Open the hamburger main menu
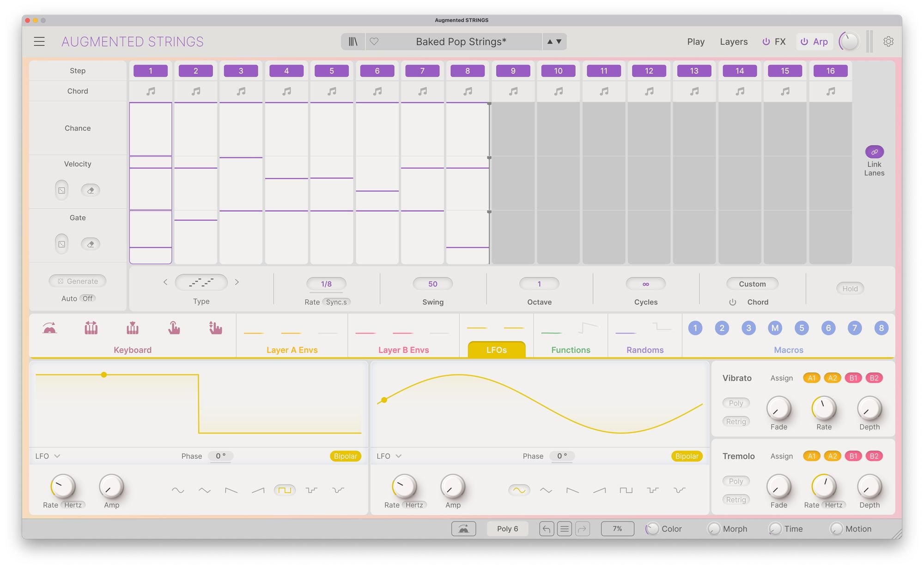The width and height of the screenshot is (924, 568). click(x=39, y=42)
